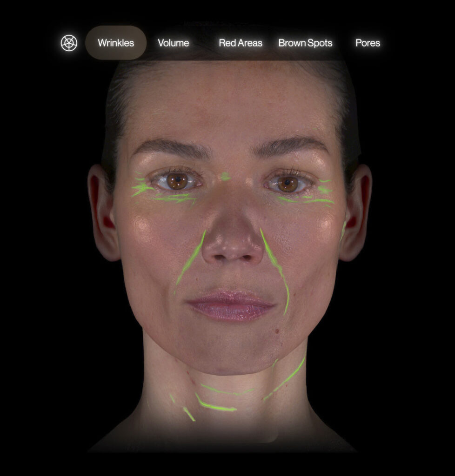Switch to the Pores tab
The width and height of the screenshot is (455, 476).
(x=368, y=43)
